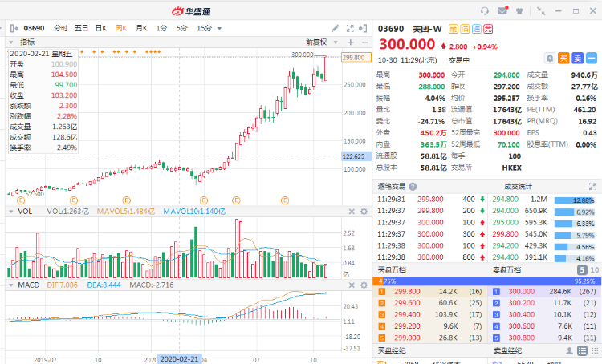602x364 pixels.
Task: Select bid level 1 at 299.800
Action: (430, 292)
